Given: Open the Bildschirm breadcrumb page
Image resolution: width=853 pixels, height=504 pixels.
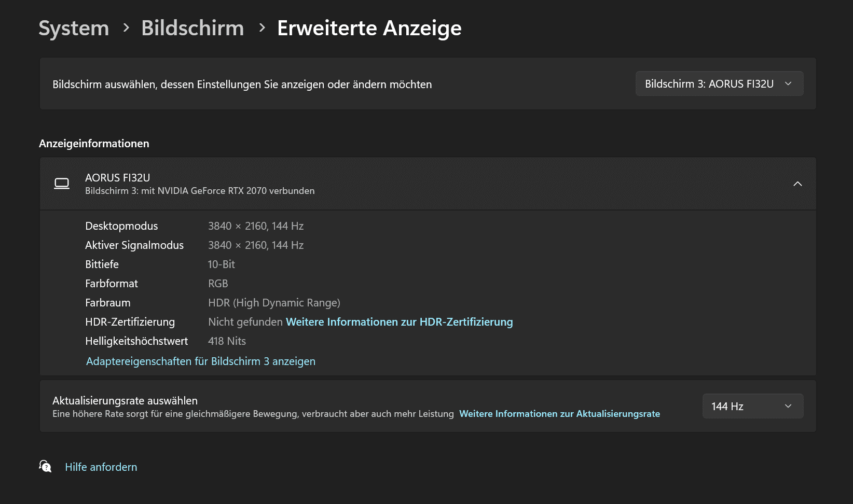Looking at the screenshot, I should (192, 28).
